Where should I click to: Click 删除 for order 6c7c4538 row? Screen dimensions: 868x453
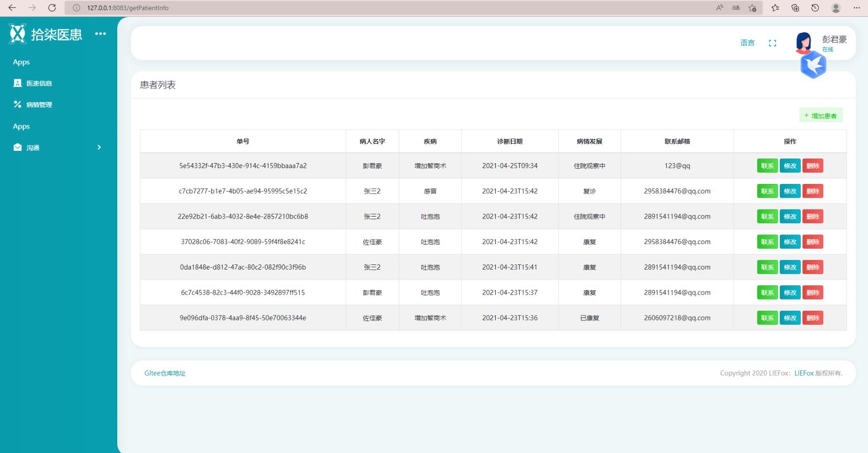tap(812, 292)
